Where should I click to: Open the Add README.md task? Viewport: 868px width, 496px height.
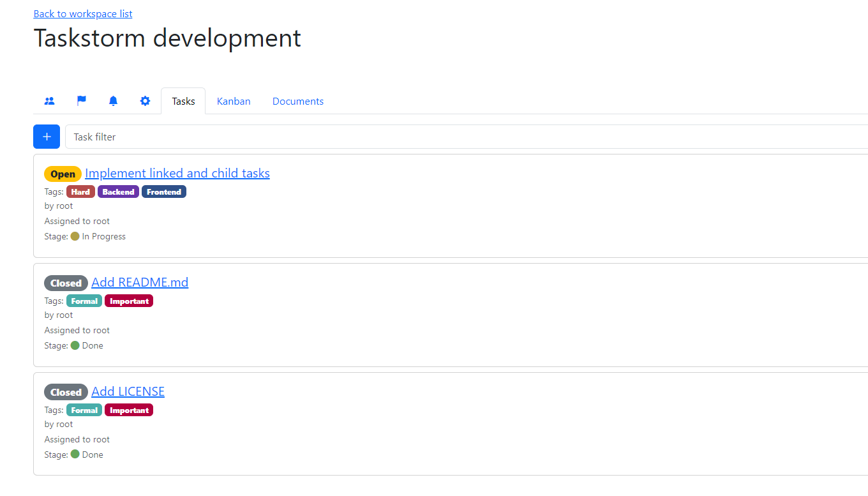140,282
